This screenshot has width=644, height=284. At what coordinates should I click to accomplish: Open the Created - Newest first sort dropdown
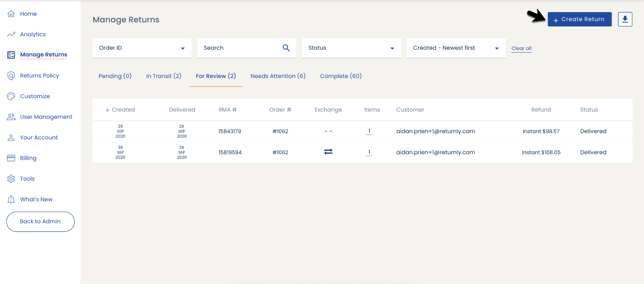tap(456, 48)
